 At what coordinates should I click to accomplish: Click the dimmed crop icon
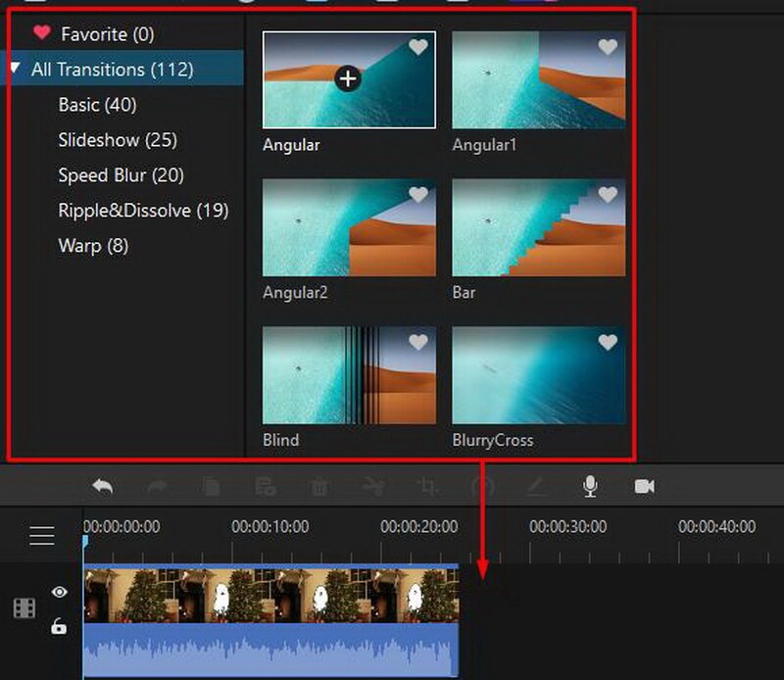427,486
